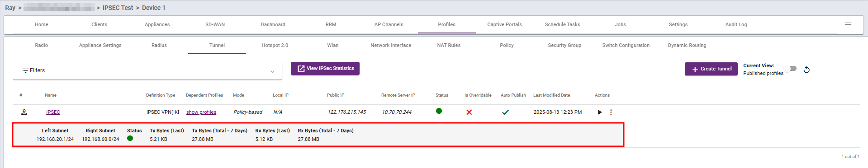Click IPSEC Test in the breadcrumb

pyautogui.click(x=118, y=8)
